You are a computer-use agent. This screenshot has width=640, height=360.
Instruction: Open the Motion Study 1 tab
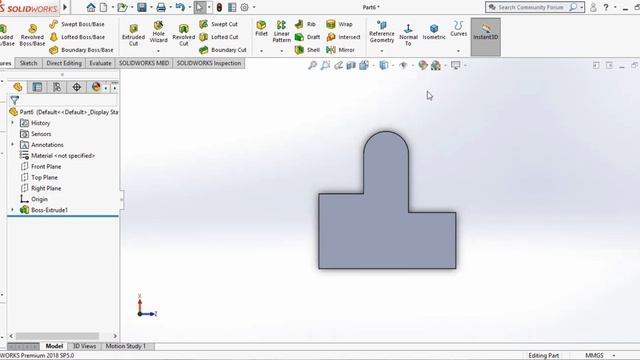point(126,346)
